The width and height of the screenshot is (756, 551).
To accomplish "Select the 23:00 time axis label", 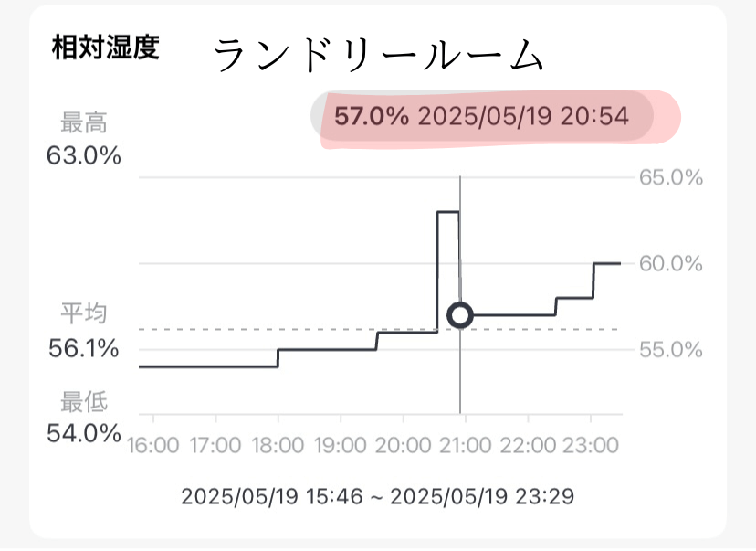I will [x=590, y=445].
